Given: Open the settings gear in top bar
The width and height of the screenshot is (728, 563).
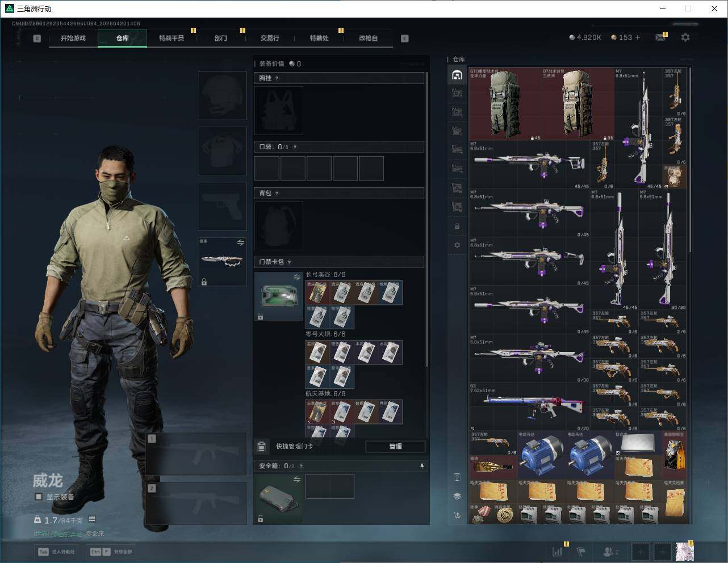Looking at the screenshot, I should [x=685, y=37].
